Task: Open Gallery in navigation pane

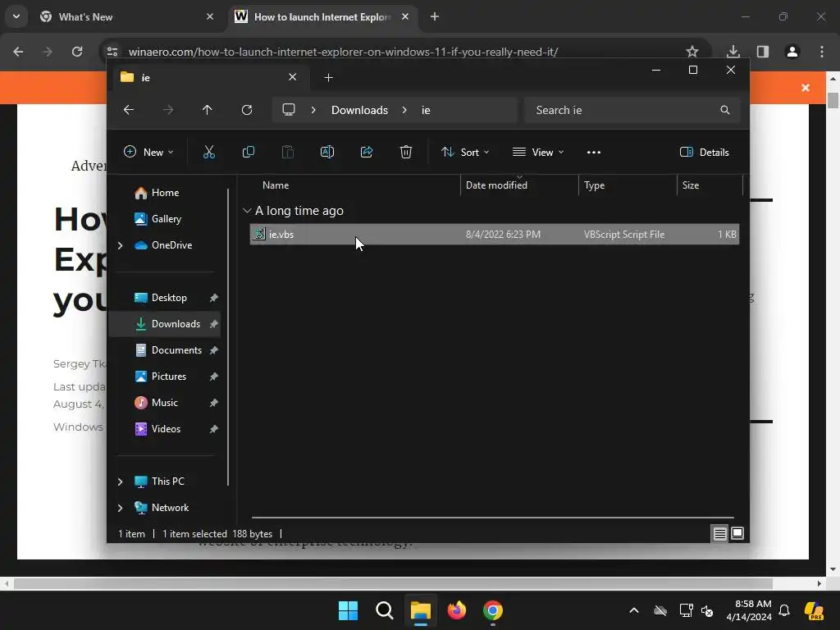Action: (x=165, y=219)
